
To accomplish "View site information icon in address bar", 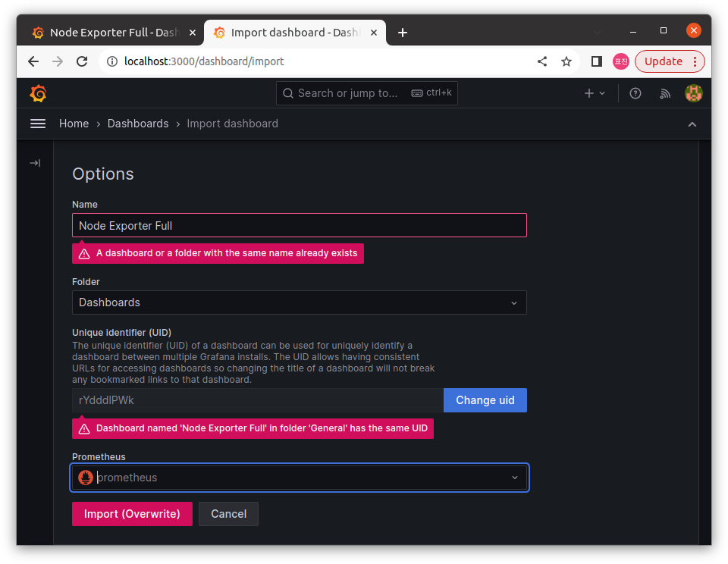I will (x=112, y=61).
